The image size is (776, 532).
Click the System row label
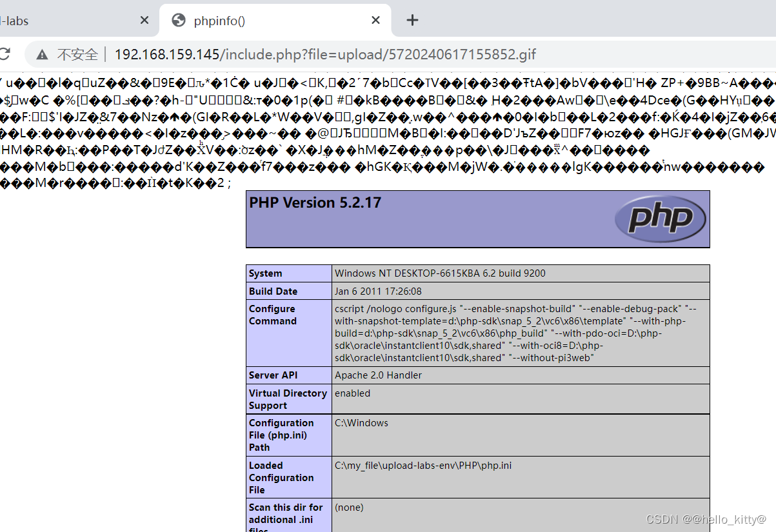pyautogui.click(x=266, y=273)
